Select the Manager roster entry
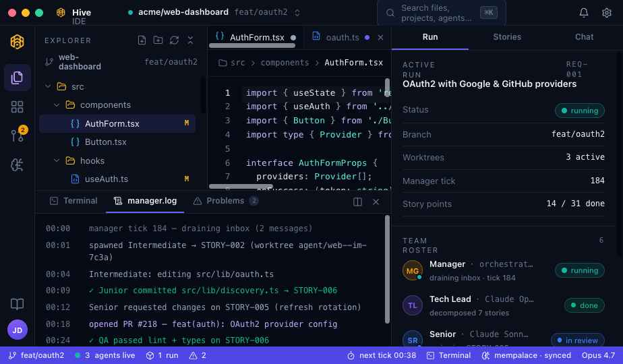This screenshot has width=623, height=364. pos(504,270)
